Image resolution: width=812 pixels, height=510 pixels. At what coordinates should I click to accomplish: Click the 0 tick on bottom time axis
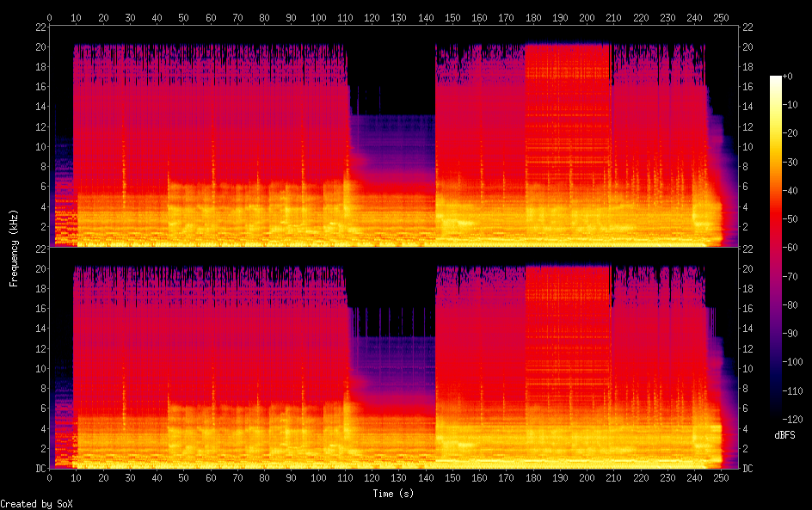click(50, 478)
